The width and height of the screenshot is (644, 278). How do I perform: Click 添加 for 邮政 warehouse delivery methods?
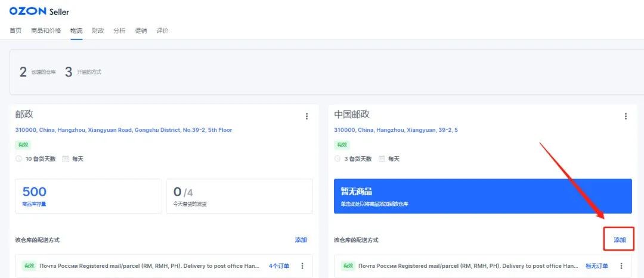pyautogui.click(x=301, y=240)
